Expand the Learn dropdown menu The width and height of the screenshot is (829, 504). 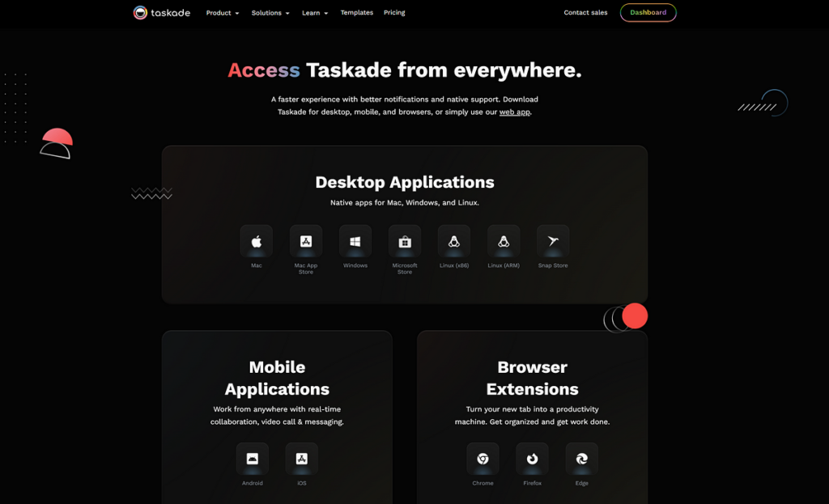tap(315, 13)
